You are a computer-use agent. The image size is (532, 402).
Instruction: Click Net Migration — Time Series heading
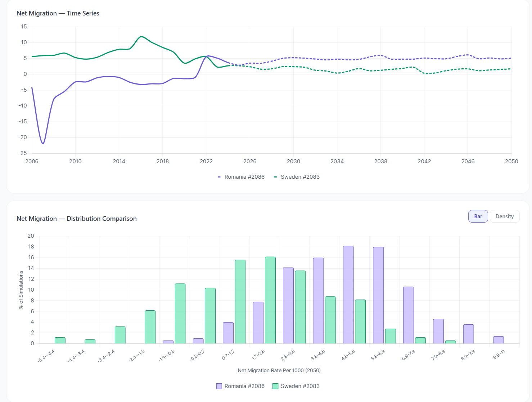[58, 13]
